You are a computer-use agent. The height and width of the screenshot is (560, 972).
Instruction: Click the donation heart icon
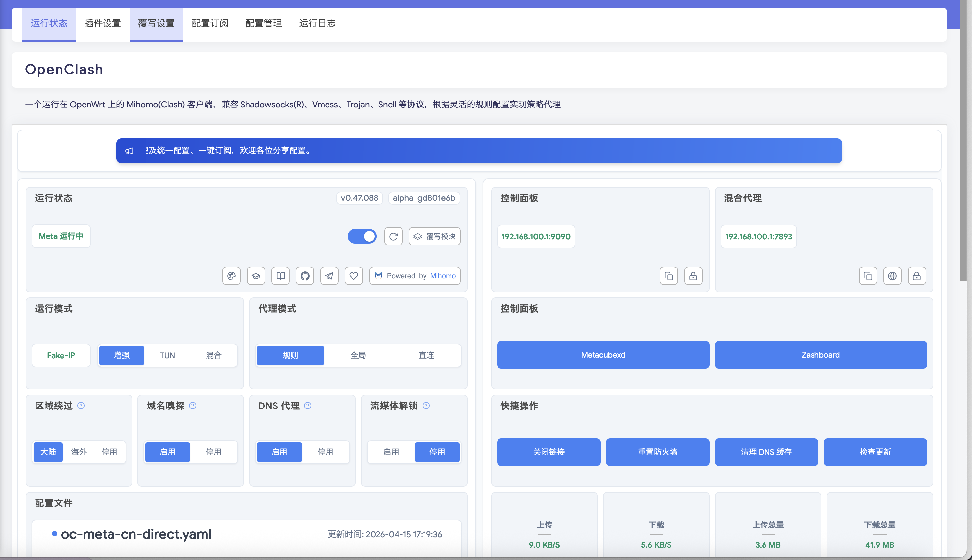click(353, 276)
